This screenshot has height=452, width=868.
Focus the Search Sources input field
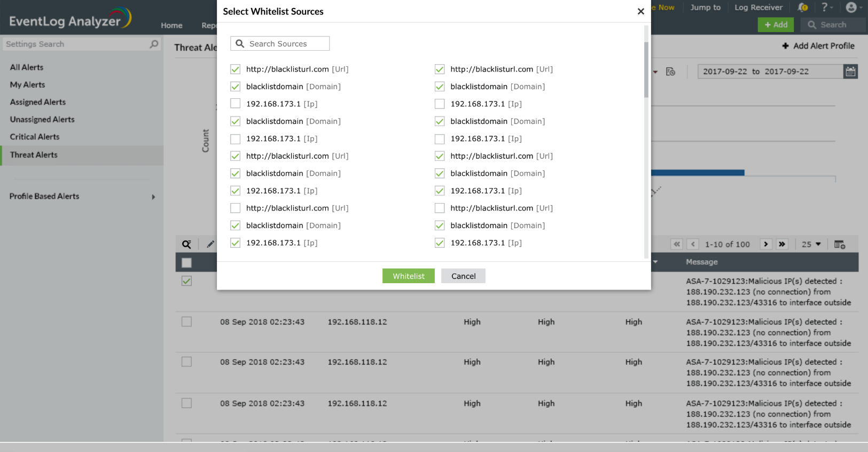coord(280,44)
